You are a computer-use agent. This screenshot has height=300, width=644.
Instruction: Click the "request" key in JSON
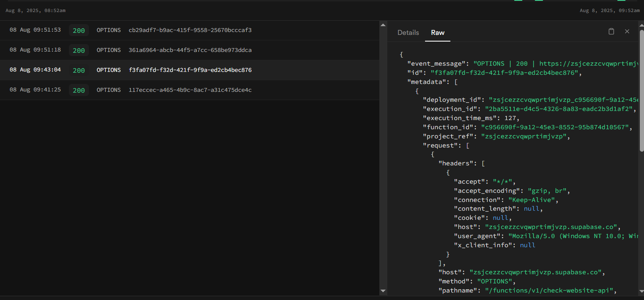click(440, 145)
